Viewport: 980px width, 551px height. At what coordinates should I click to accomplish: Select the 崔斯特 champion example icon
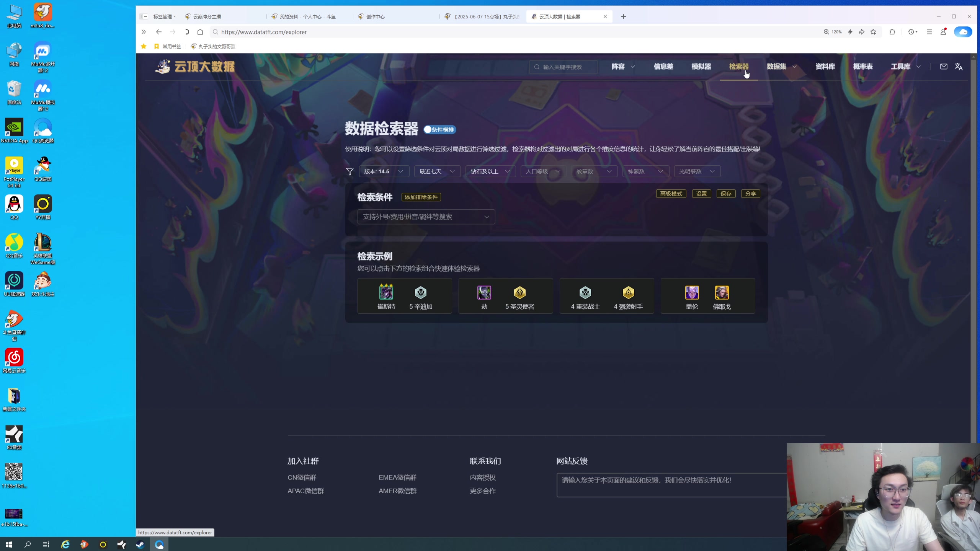(x=386, y=292)
